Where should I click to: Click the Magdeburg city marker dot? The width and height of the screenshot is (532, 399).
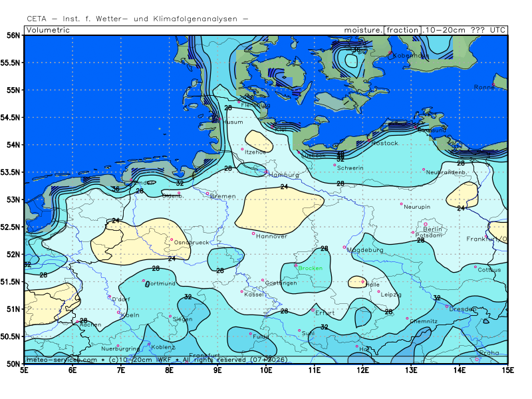(x=344, y=247)
